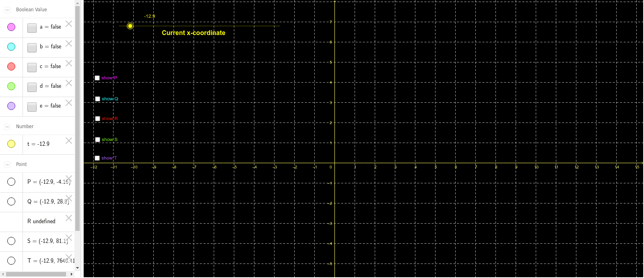Click the algebra panel vertical scrollbar
Image resolution: width=644 pixels, height=278 pixels.
pos(78,118)
